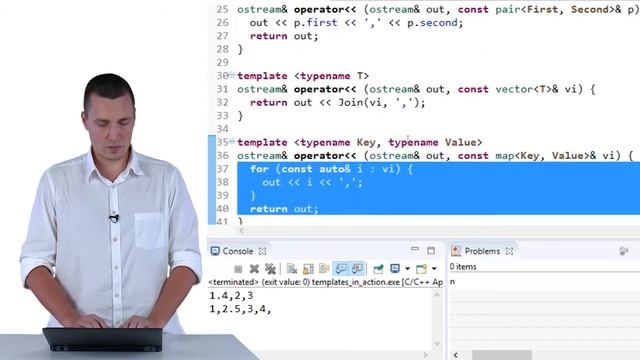Viewport: 640px width, 360px height.
Task: Open Problems view menu icon
Action: coord(623,251)
